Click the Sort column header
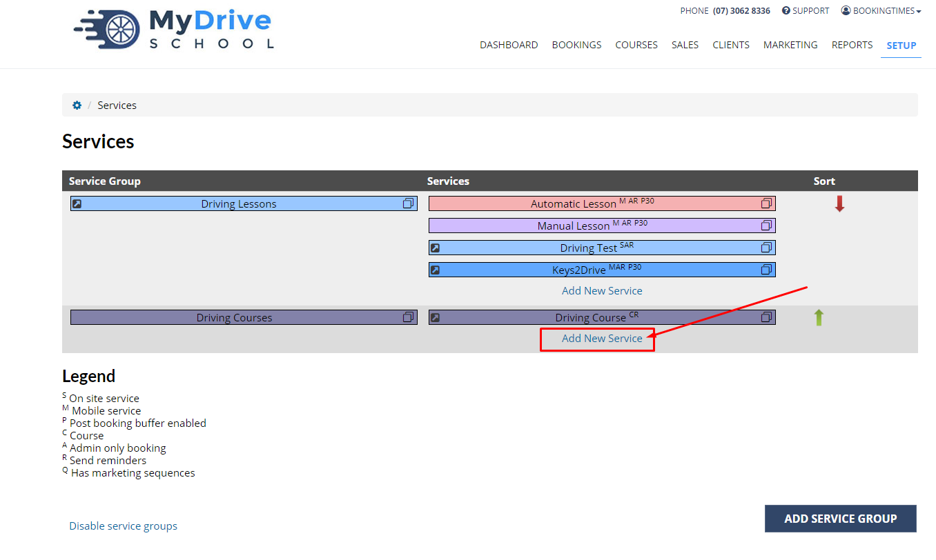Screen dimensions: 936x560 (x=824, y=181)
